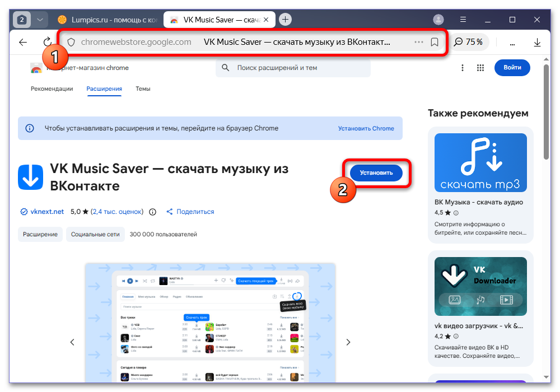Screen dimensions: 560x392
Task: Open the browser profile avatar
Action: [438, 20]
